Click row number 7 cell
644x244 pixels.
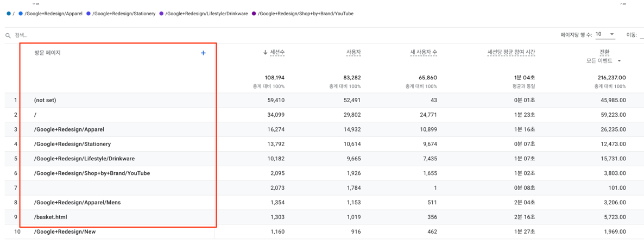point(16,187)
